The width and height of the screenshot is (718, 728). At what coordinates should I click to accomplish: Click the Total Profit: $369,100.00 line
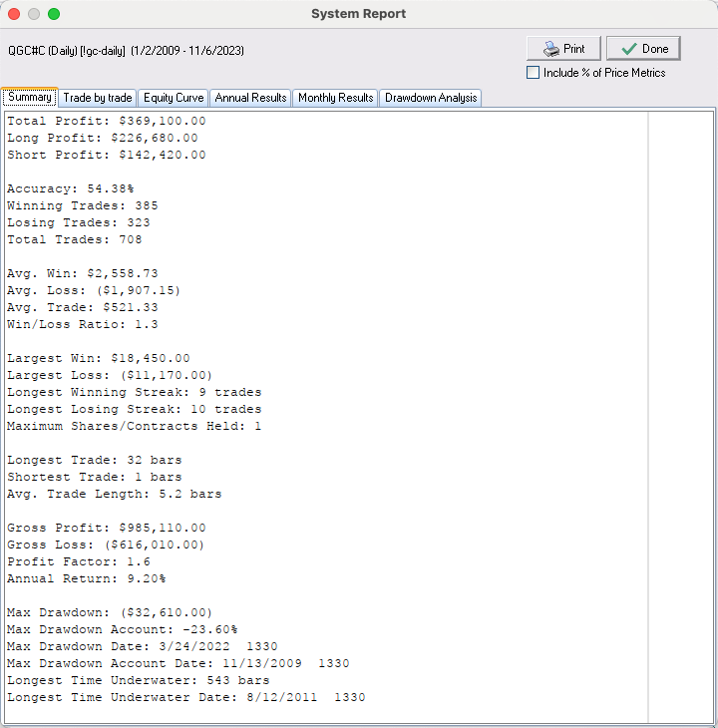(x=107, y=122)
